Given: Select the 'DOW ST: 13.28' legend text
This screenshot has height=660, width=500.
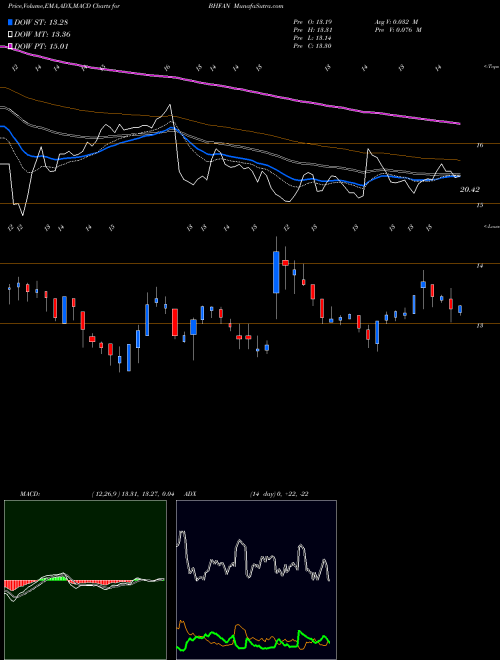Looking at the screenshot, I should tap(41, 22).
